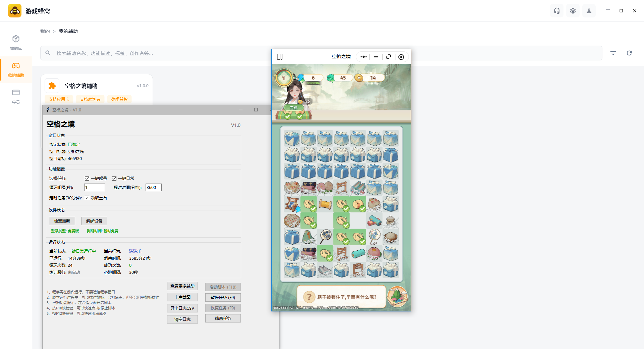Image resolution: width=644 pixels, height=349 pixels.
Task: Click the character portrait in game
Action: (294, 91)
